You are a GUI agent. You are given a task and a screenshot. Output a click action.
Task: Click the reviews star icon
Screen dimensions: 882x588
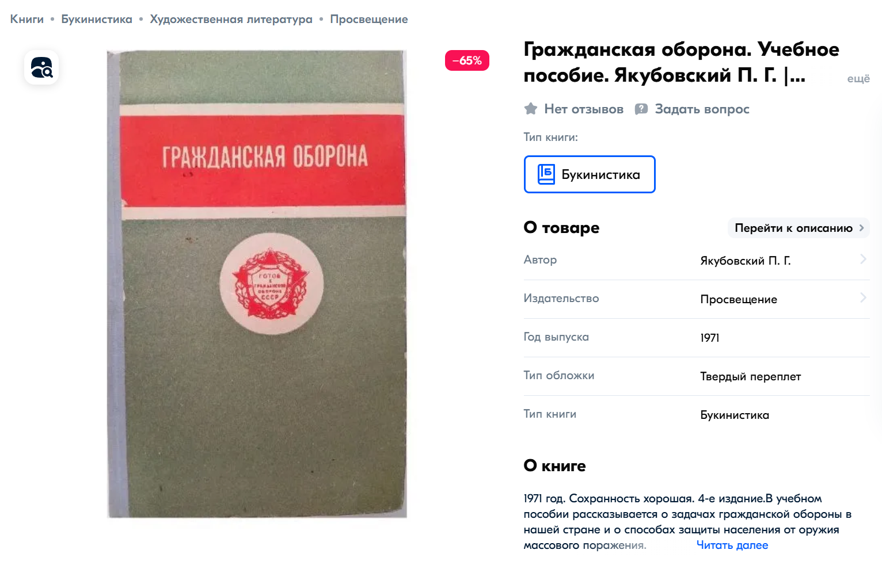(x=531, y=109)
